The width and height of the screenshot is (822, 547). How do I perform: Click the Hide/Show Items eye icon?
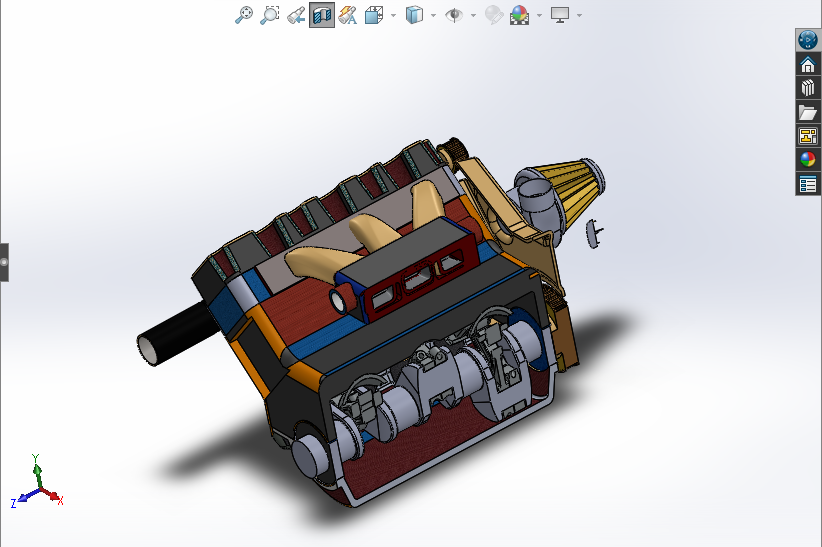[x=454, y=15]
